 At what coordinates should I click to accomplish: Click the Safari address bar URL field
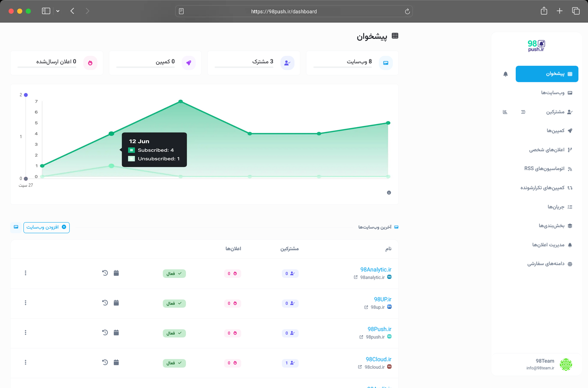pos(284,11)
